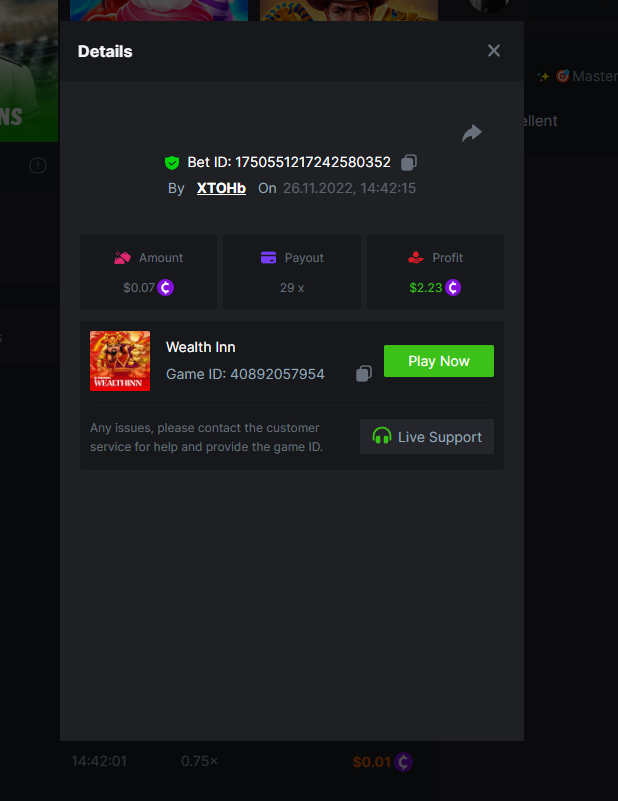
Task: Copy the Game ID number
Action: (364, 373)
